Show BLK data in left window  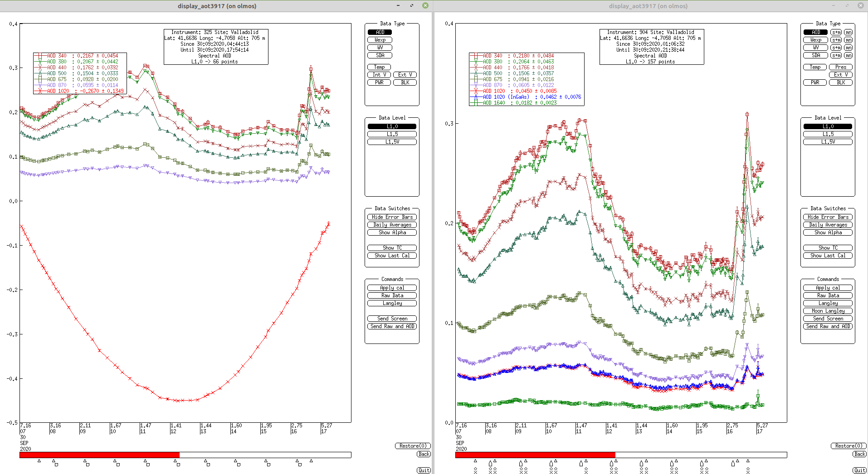pos(405,82)
